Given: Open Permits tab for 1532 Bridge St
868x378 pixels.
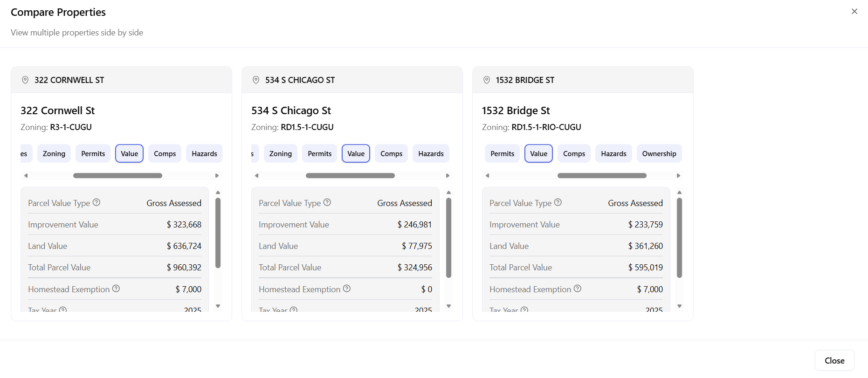Looking at the screenshot, I should (503, 153).
